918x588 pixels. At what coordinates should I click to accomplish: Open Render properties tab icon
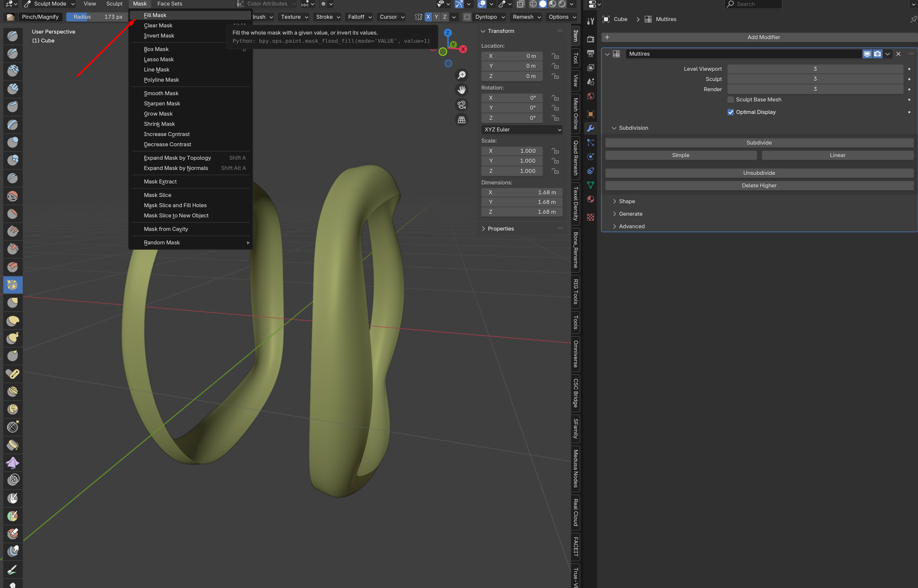[x=590, y=39]
